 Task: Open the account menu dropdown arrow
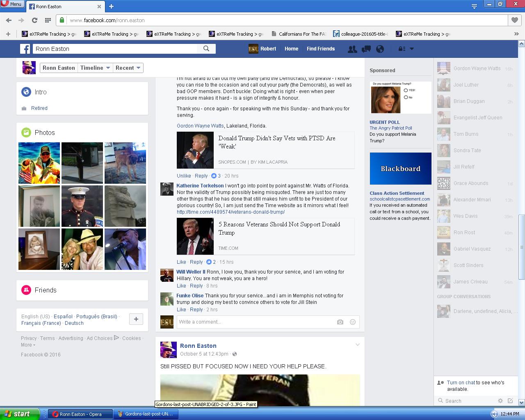click(412, 49)
